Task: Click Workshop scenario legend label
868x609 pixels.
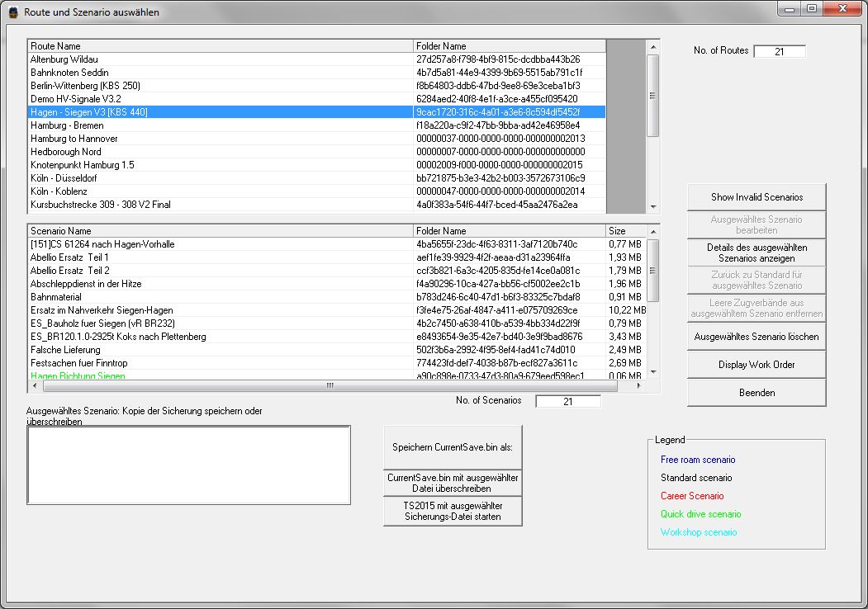Action: (699, 532)
